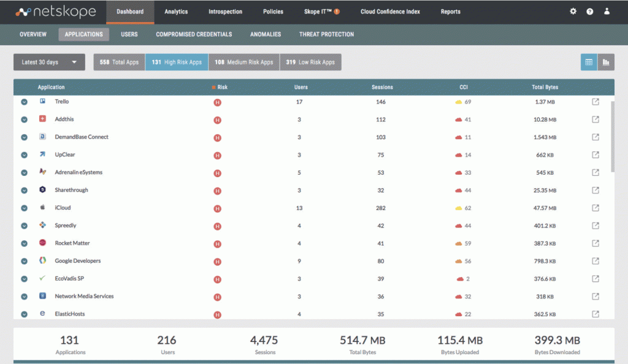Image resolution: width=628 pixels, height=364 pixels.
Task: Expand the UpClear row
Action: 24,155
